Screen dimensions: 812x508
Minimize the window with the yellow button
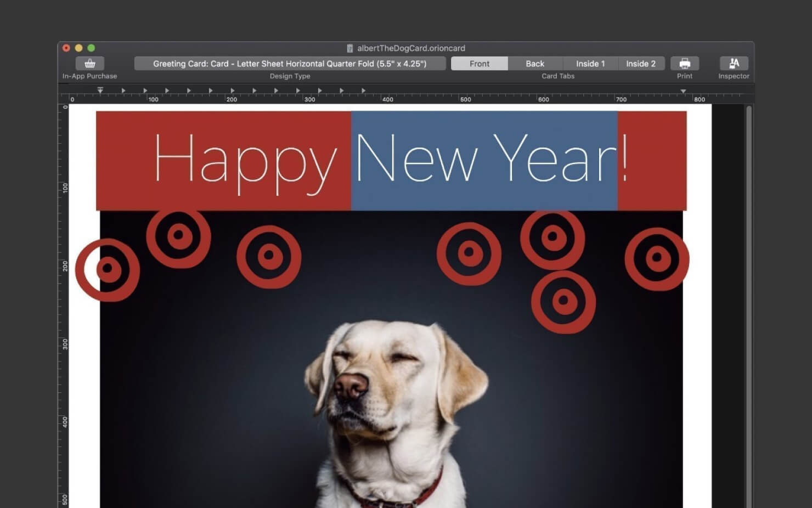[x=78, y=48]
